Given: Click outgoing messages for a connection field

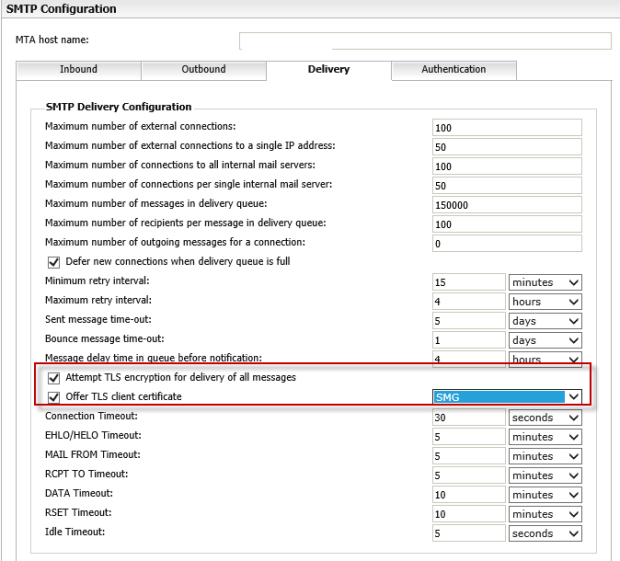Looking at the screenshot, I should tap(506, 244).
